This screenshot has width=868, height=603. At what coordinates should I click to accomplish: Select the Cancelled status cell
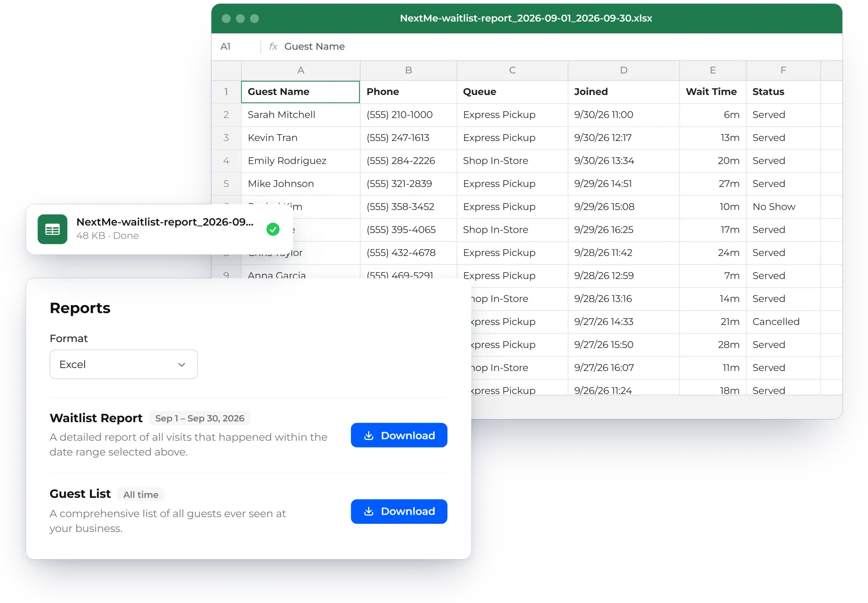tap(783, 322)
